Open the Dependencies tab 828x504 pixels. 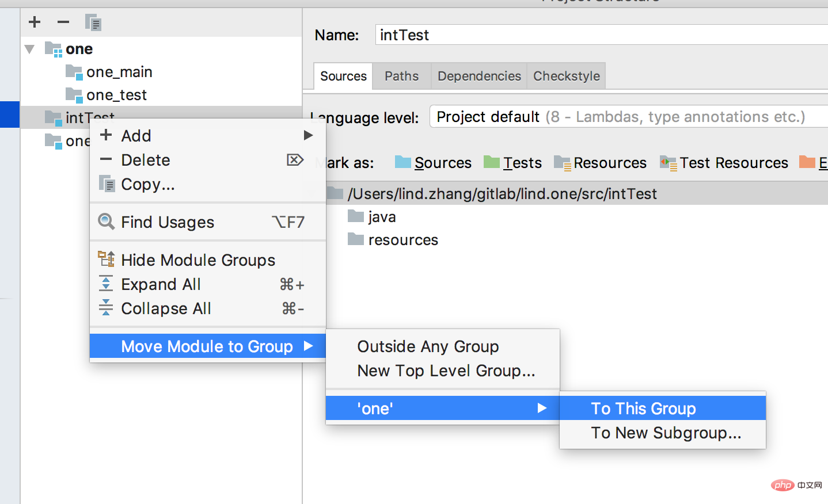479,76
